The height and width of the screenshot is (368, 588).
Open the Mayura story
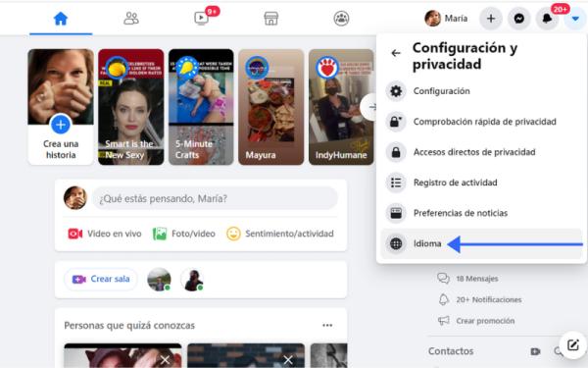[271, 107]
